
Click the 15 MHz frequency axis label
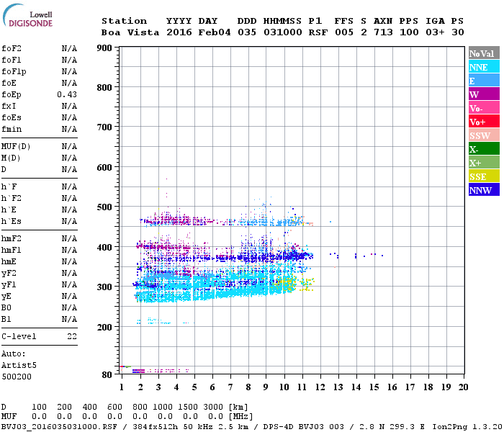tap(374, 387)
